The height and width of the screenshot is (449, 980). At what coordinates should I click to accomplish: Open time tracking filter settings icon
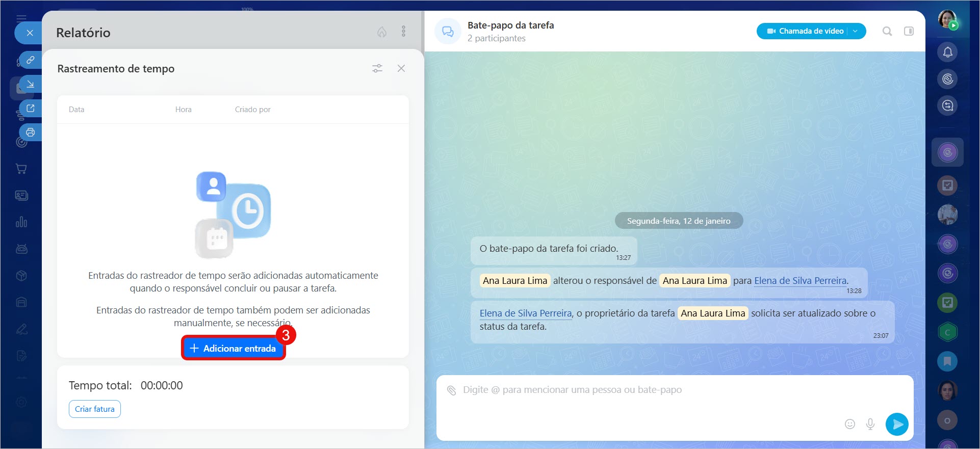tap(377, 68)
